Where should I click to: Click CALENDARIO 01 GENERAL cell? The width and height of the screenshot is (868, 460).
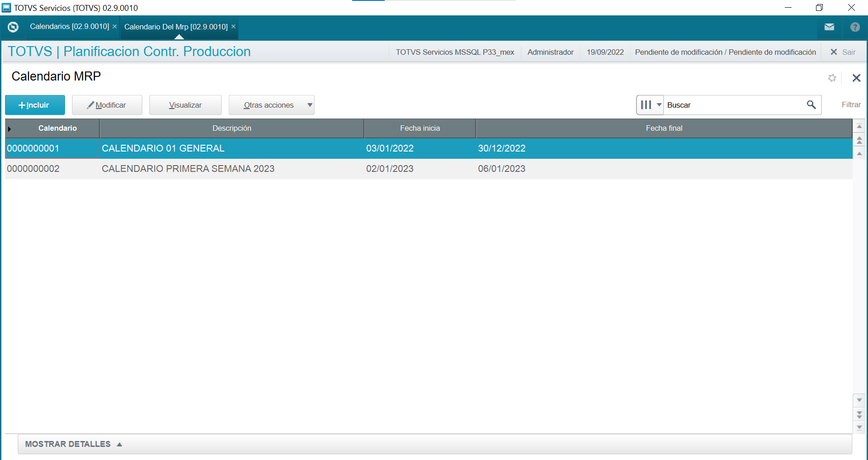163,148
